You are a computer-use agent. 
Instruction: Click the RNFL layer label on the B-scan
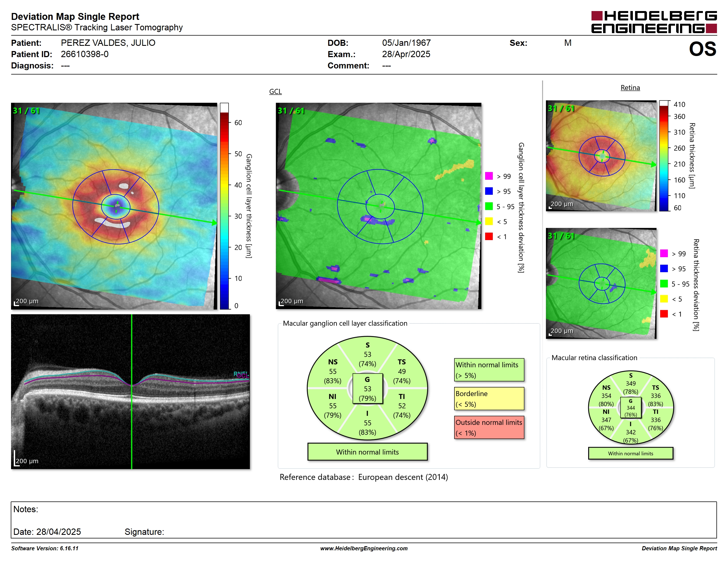point(241,374)
